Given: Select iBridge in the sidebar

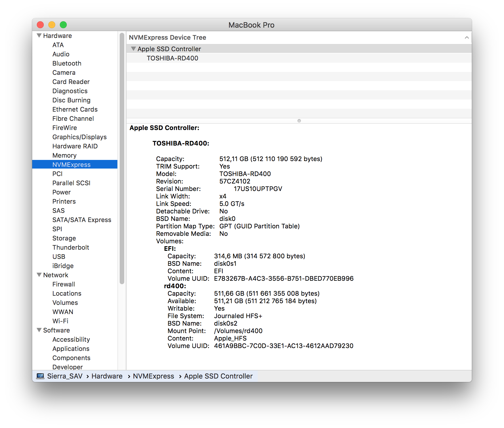Looking at the screenshot, I should [x=63, y=266].
